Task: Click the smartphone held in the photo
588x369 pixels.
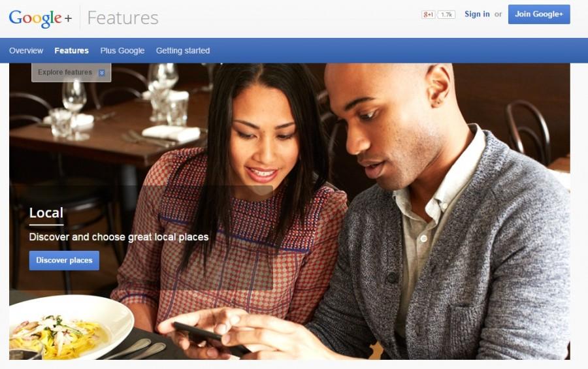Action: (x=210, y=338)
